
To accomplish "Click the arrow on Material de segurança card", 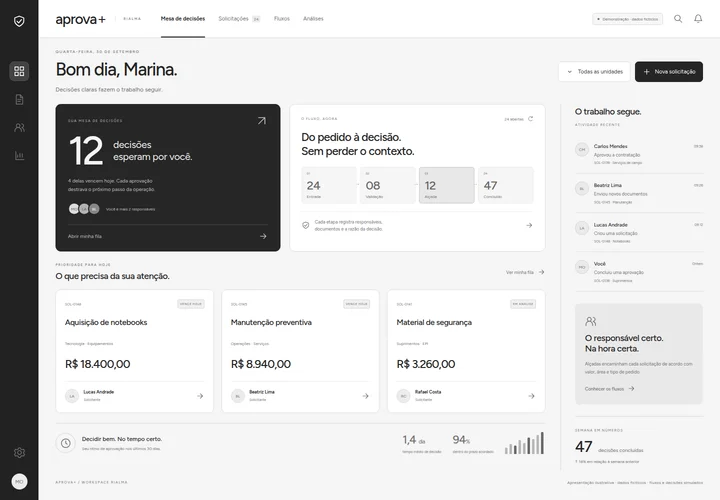I will (x=531, y=396).
